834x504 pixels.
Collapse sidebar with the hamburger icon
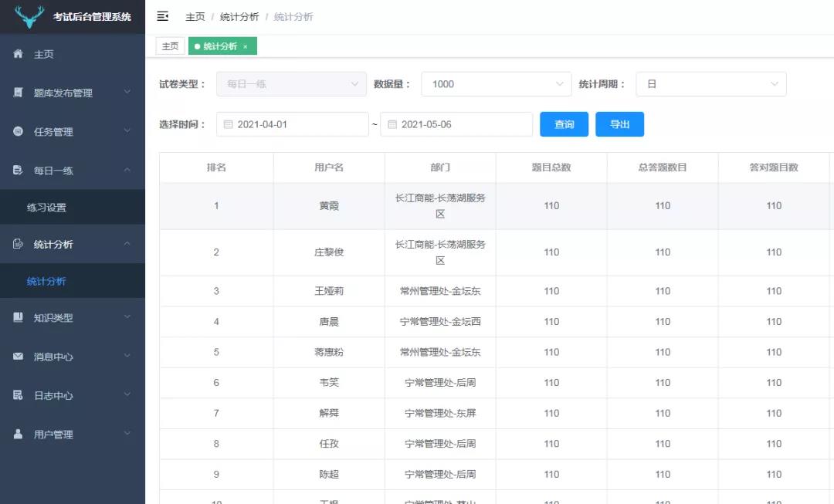click(163, 16)
